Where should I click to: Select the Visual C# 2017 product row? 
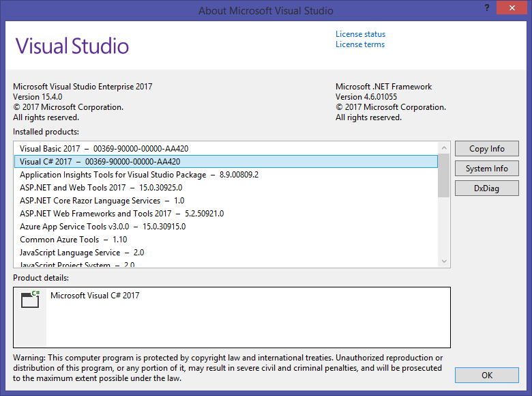(x=226, y=162)
